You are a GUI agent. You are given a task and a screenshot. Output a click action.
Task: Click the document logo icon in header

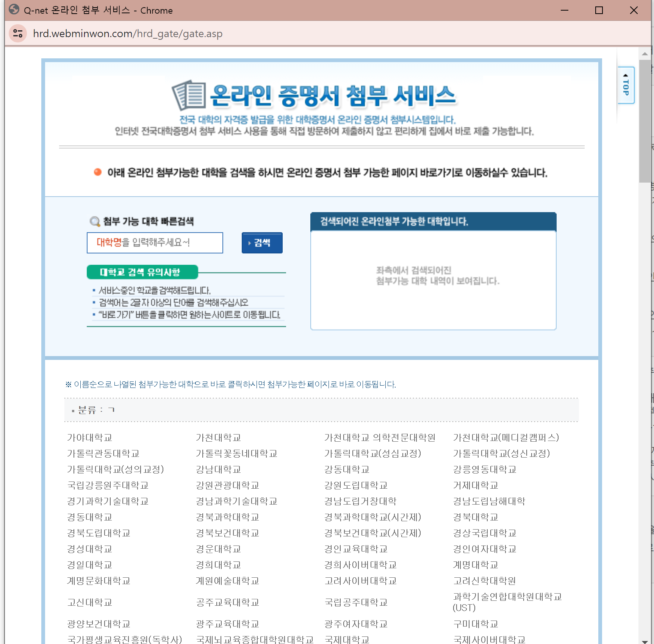tap(189, 95)
